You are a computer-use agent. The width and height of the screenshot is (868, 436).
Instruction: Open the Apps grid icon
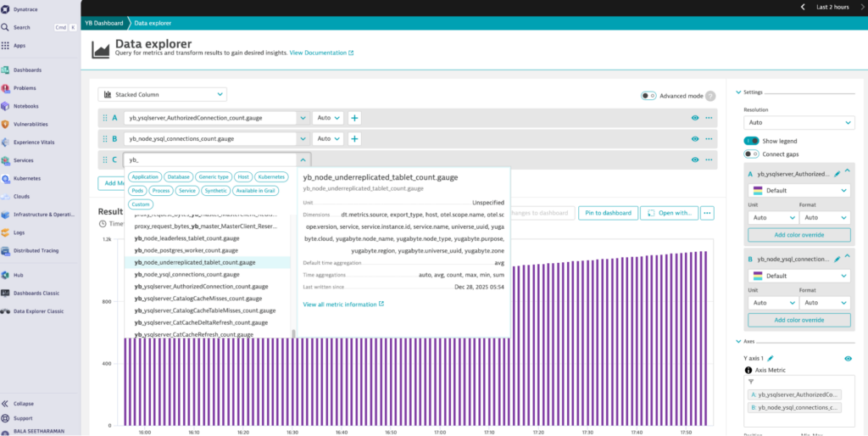coord(5,46)
